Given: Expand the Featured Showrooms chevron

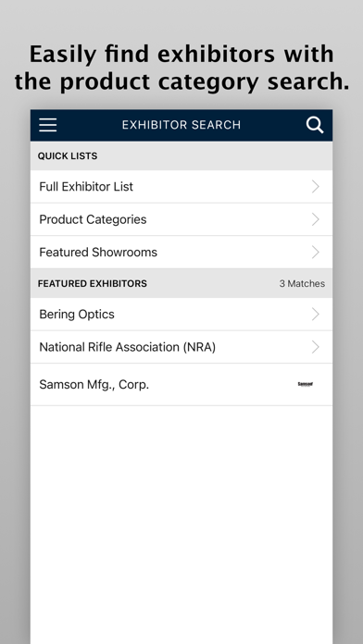Looking at the screenshot, I should [x=316, y=253].
